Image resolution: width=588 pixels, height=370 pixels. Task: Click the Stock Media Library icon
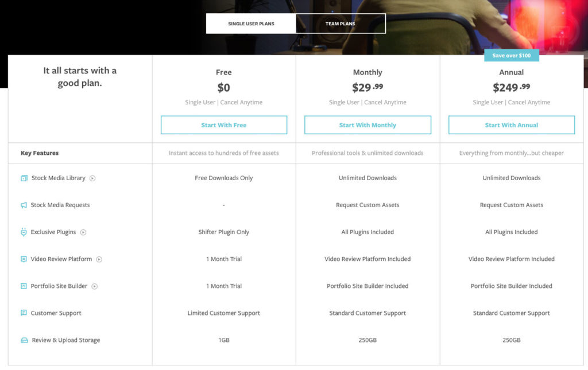[24, 178]
